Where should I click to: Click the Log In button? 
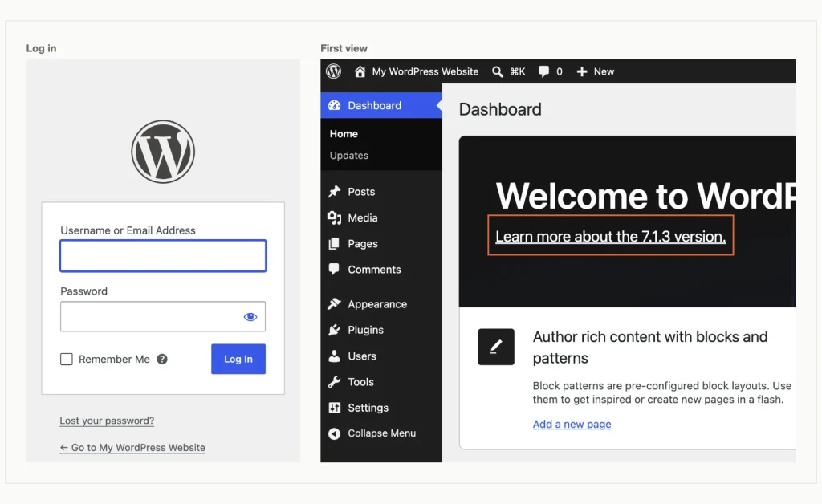pyautogui.click(x=238, y=359)
